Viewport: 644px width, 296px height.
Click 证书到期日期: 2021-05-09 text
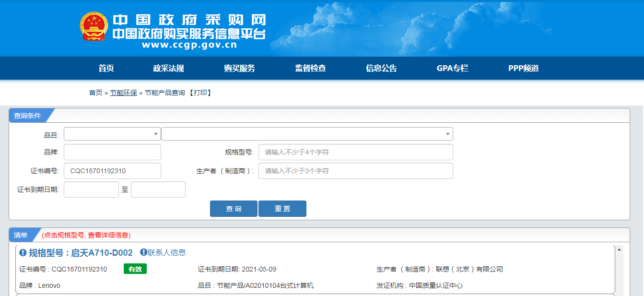[x=237, y=269]
